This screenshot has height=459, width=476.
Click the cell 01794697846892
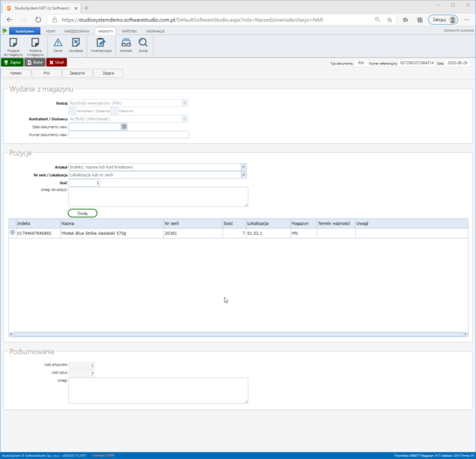tap(38, 233)
